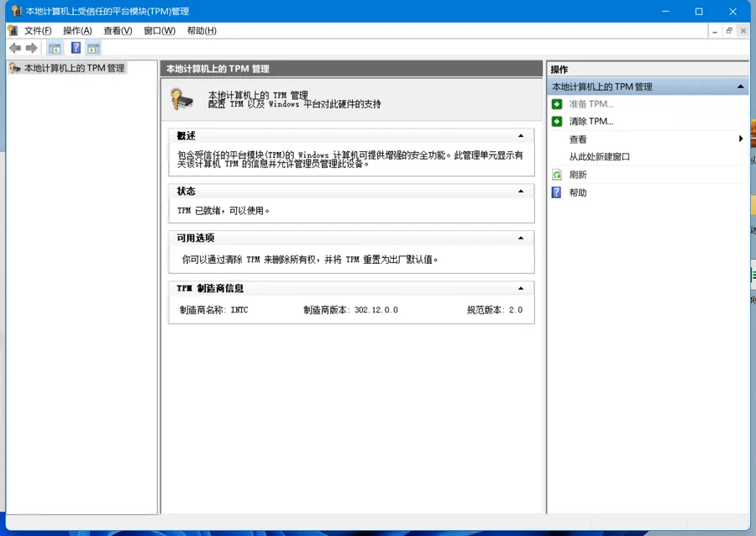756x536 pixels.
Task: Click 从此处新建窗口 in actions pane
Action: tap(601, 156)
